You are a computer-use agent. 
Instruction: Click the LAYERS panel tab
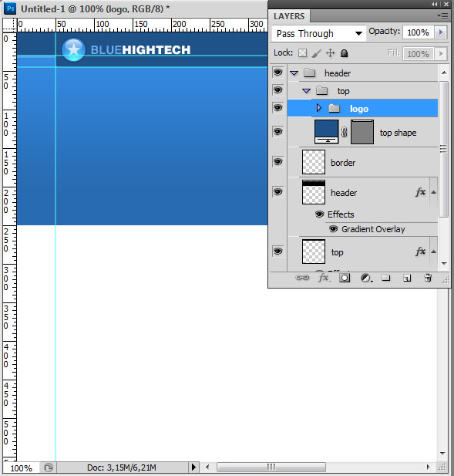(289, 16)
